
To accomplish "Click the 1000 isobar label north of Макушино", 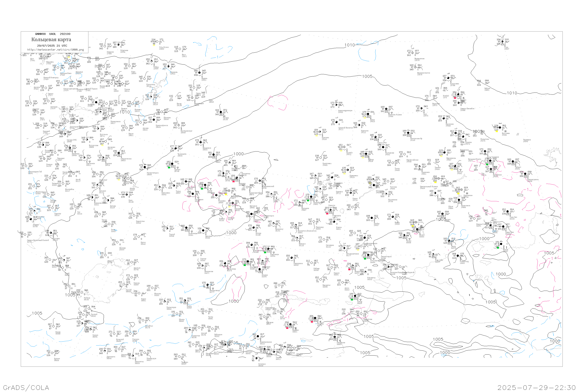I will coord(239,154).
